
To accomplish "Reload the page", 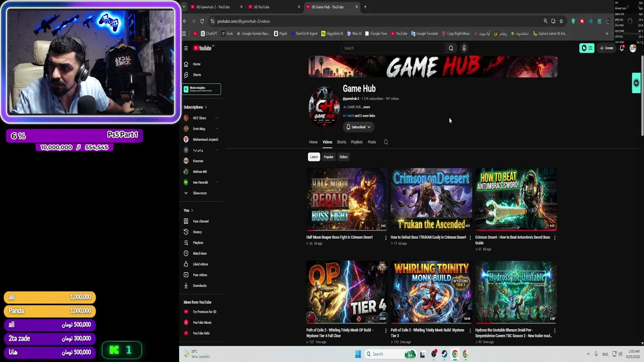I will [202, 21].
